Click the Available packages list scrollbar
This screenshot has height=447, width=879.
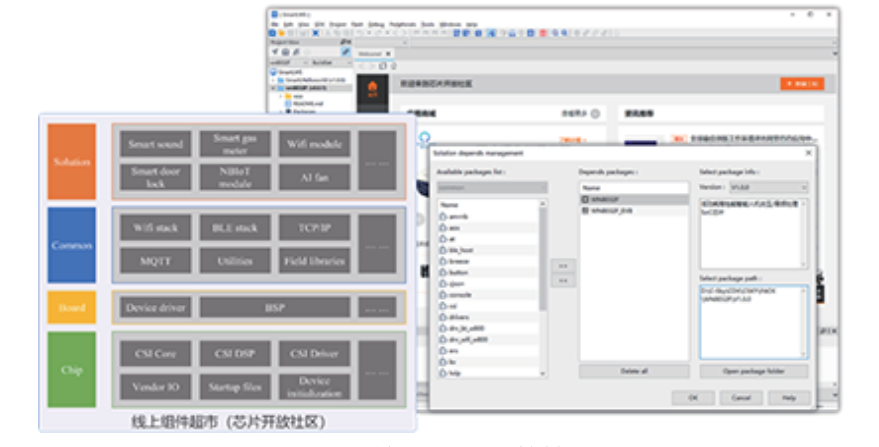point(542,259)
